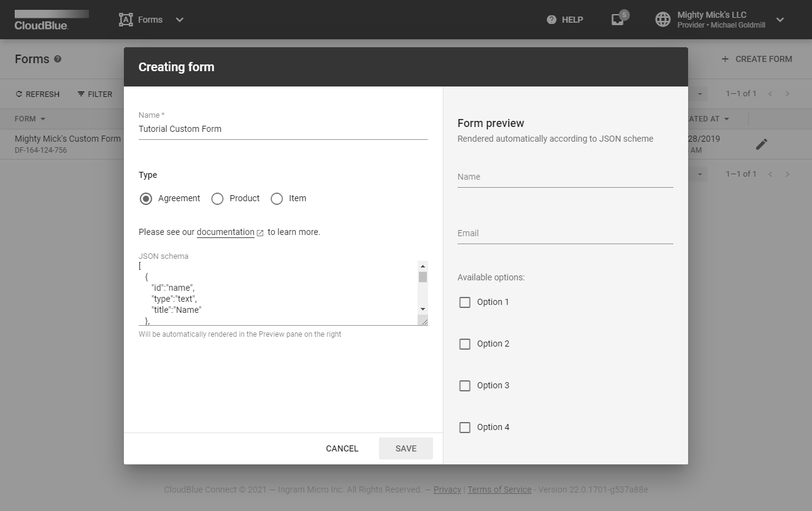
Task: Click the pencil edit icon
Action: click(761, 144)
